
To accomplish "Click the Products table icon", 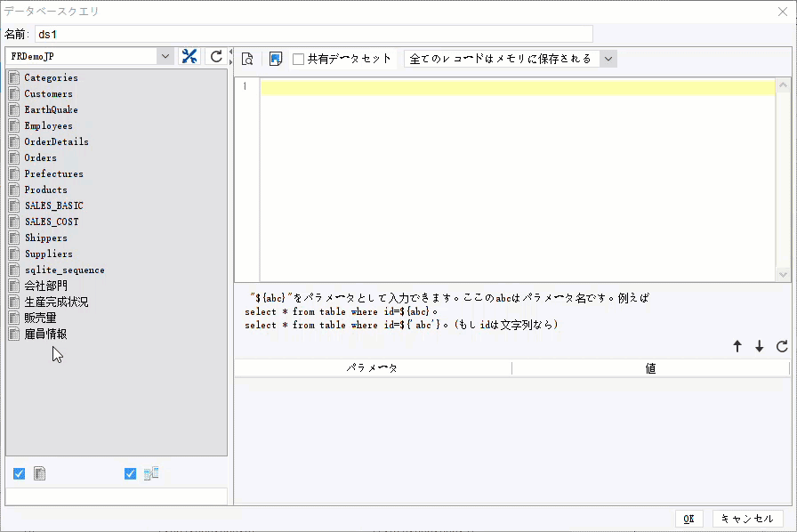I will (x=14, y=189).
